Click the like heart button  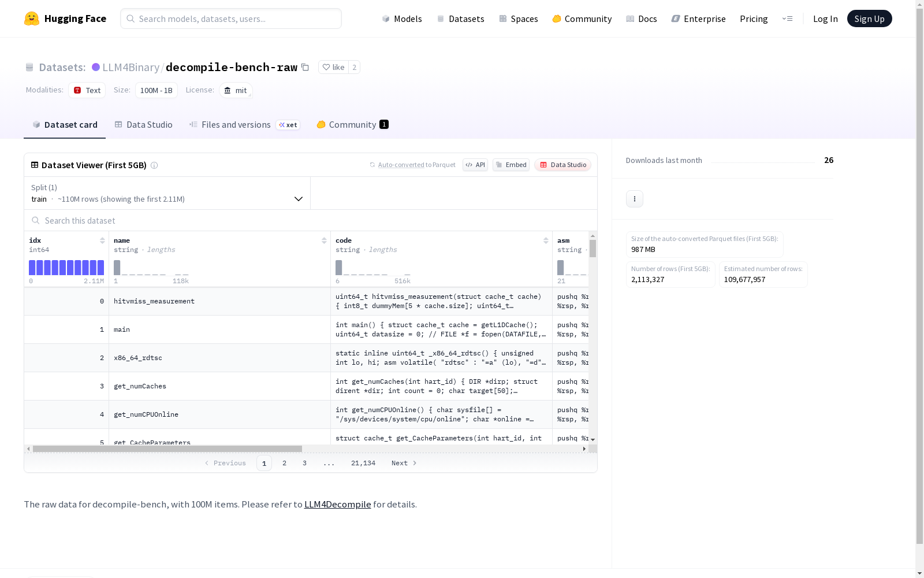333,67
